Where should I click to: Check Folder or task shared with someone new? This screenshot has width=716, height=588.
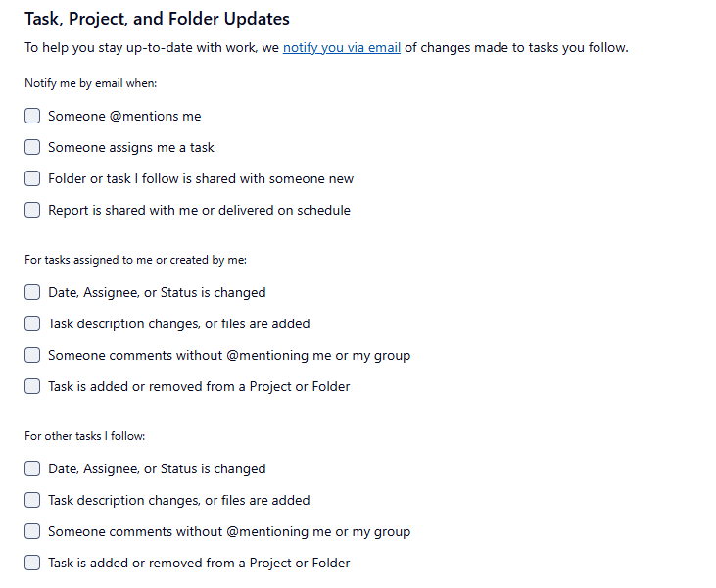[32, 178]
